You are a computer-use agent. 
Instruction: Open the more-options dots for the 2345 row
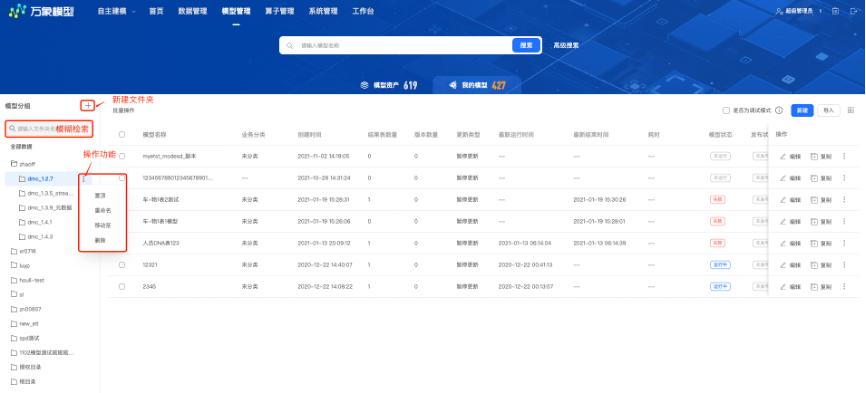844,287
